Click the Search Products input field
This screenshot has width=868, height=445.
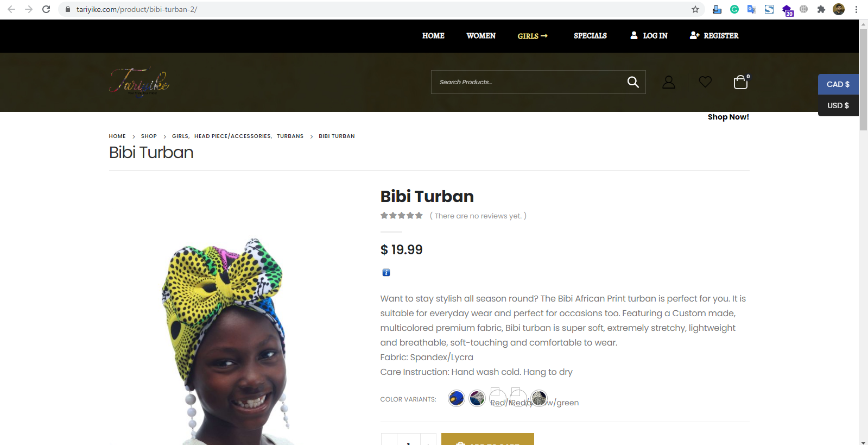(x=529, y=82)
